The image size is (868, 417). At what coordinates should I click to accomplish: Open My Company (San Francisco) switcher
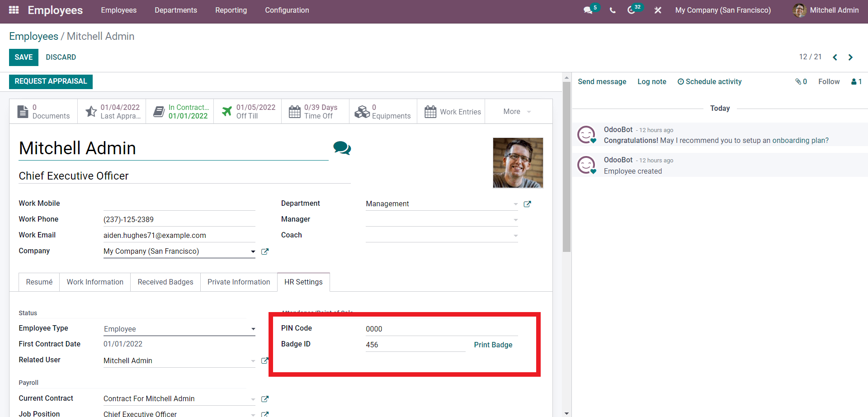pos(723,10)
